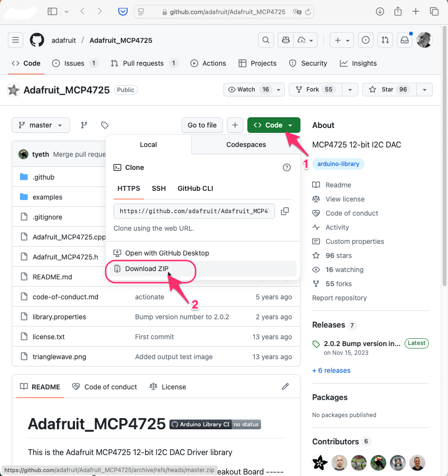Toggle the green Code dropdown button
The image size is (448, 476).
274,125
